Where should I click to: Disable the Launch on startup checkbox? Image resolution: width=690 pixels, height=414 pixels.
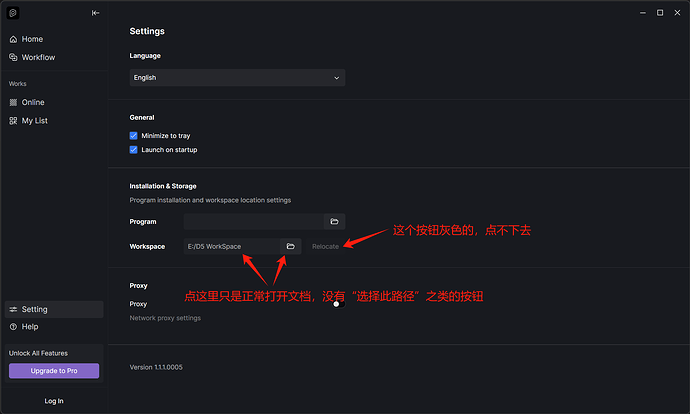pyautogui.click(x=134, y=150)
